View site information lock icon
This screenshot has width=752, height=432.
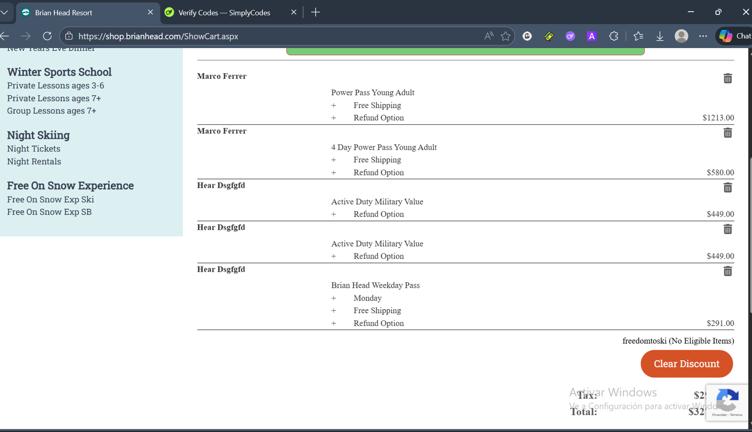(69, 36)
